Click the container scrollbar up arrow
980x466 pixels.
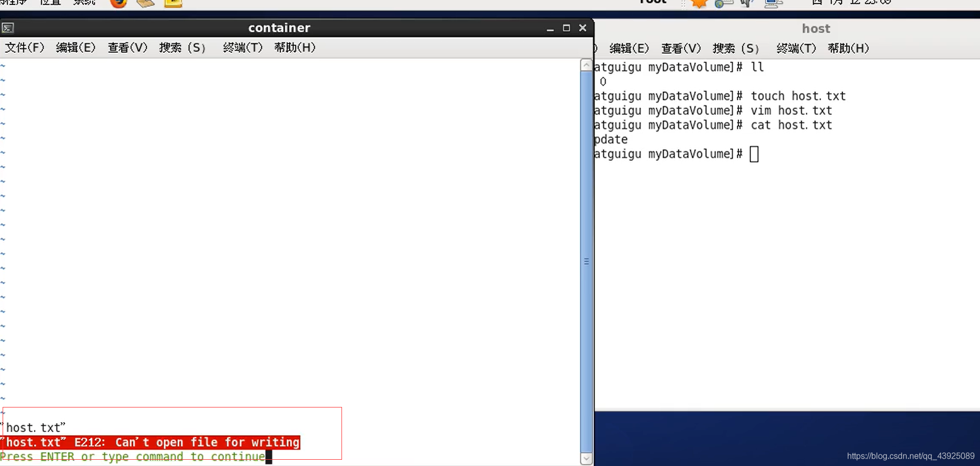click(586, 65)
